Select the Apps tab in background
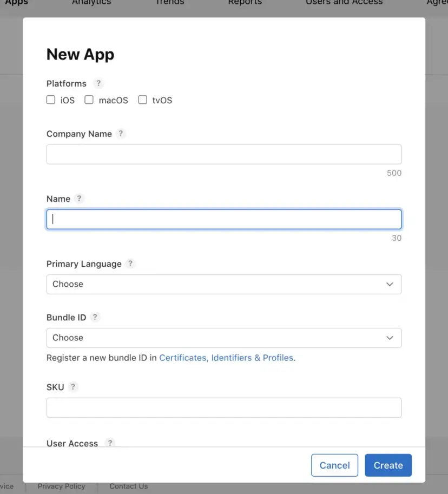448x494 pixels. pyautogui.click(x=16, y=3)
